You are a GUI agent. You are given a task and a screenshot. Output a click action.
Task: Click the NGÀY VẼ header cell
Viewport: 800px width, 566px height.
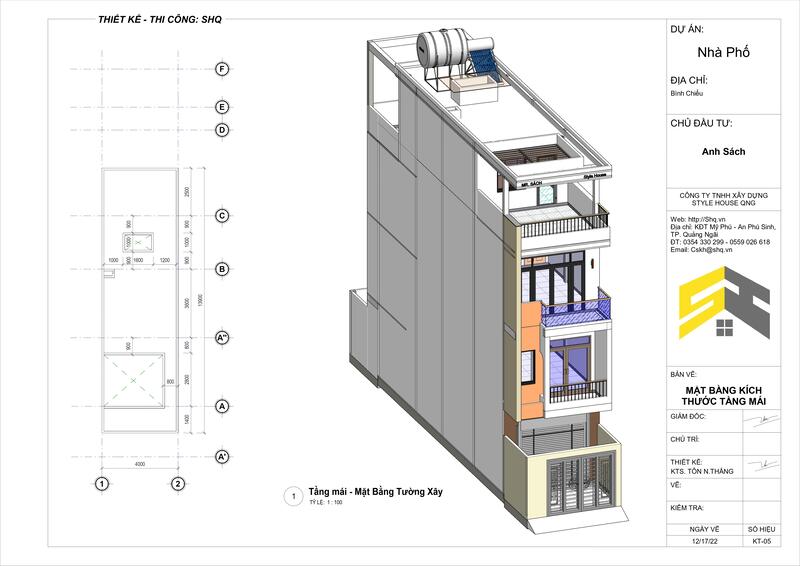704,529
